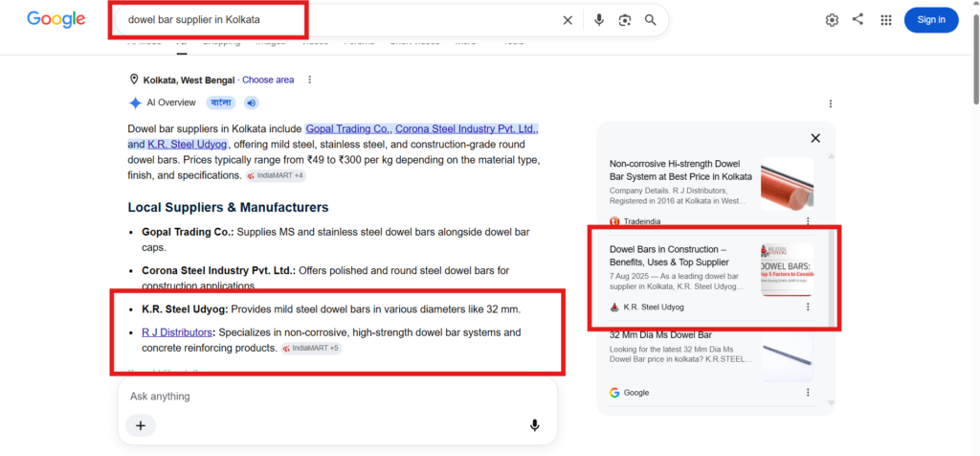The image size is (980, 456).
Task: Click the 32 Mm dowel bar thumbnail
Action: (x=787, y=356)
